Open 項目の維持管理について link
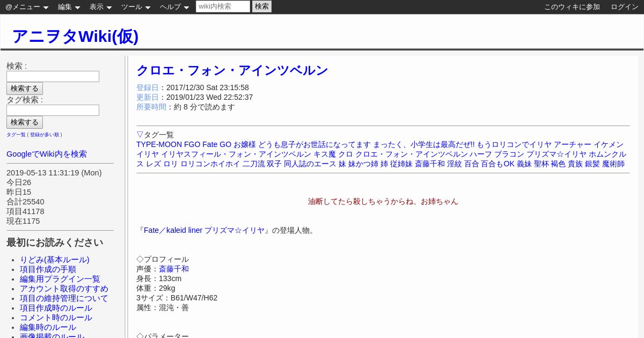Screen dimensions: 644x338 pos(64,298)
